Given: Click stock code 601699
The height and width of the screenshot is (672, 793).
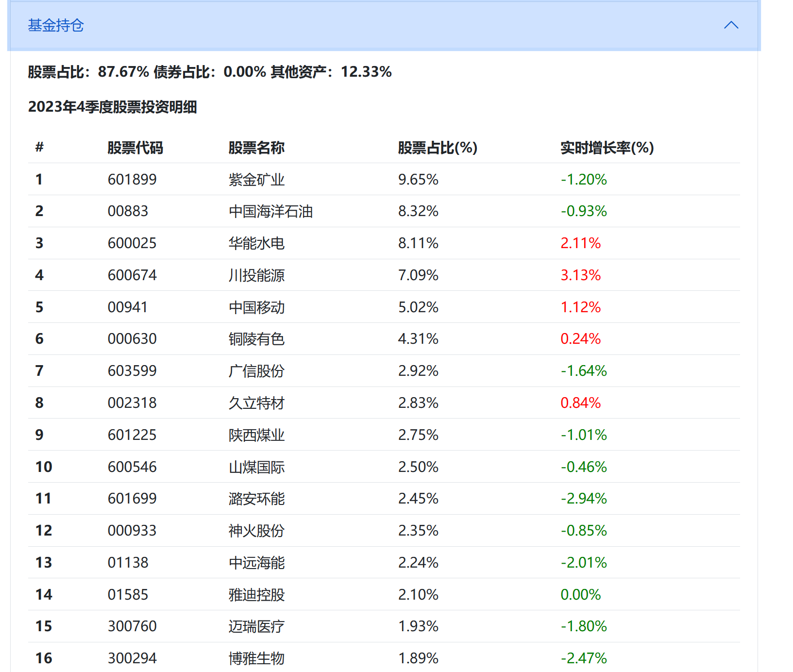Looking at the screenshot, I should (x=132, y=499).
